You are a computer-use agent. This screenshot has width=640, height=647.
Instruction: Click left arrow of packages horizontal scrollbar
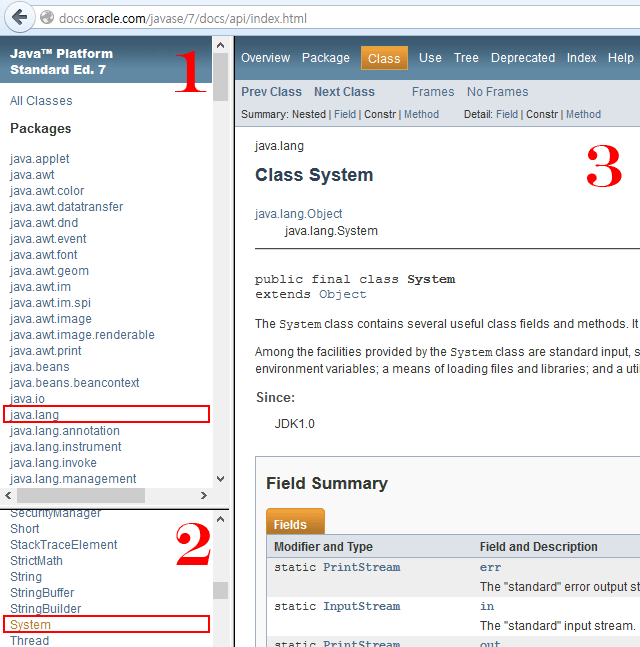tap(8, 495)
